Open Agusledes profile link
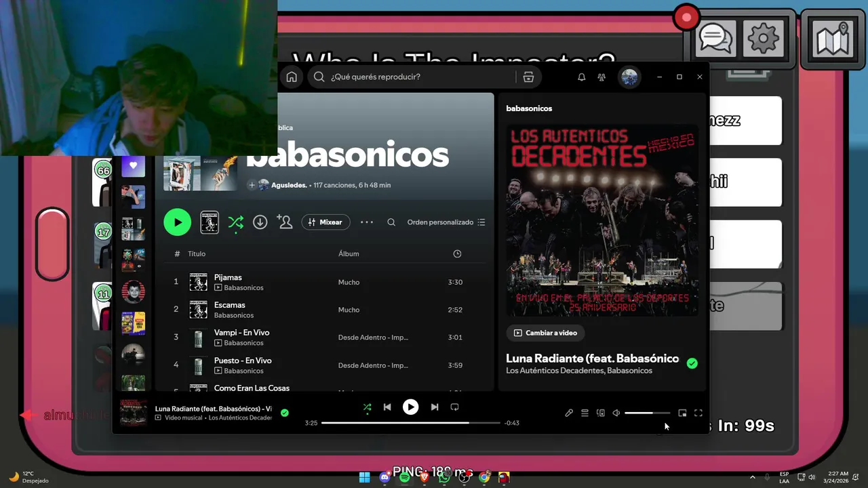The height and width of the screenshot is (488, 868). pyautogui.click(x=290, y=185)
